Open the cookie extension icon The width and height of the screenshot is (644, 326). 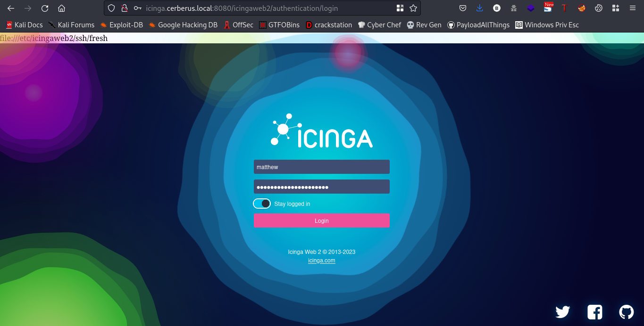tap(599, 8)
